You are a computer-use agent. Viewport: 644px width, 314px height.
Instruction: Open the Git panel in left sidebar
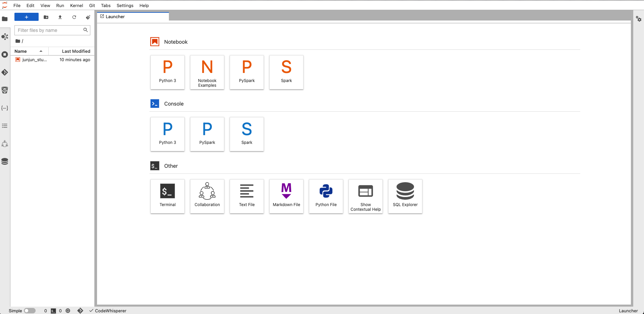point(5,72)
